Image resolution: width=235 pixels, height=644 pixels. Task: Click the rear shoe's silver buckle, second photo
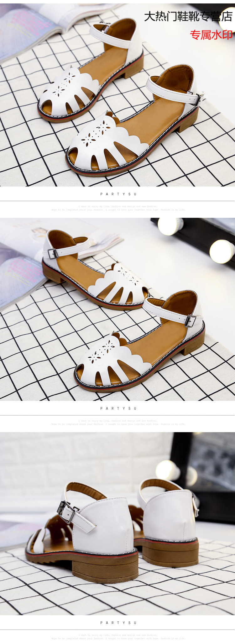[x=53, y=253]
